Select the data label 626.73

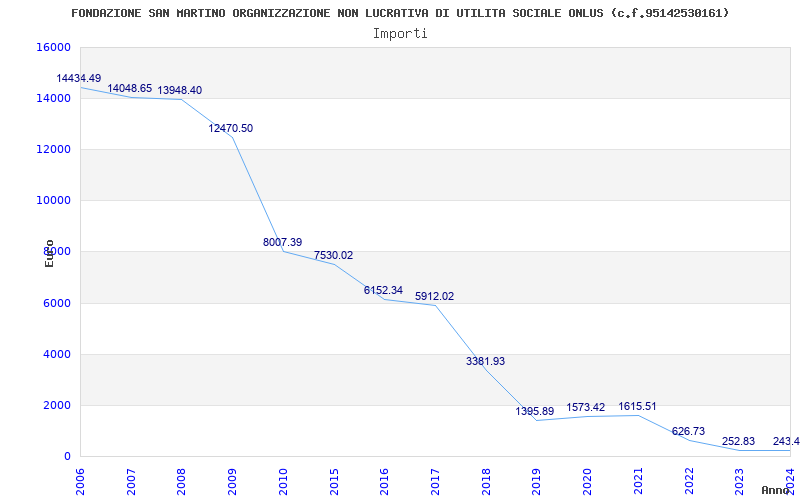[x=688, y=431]
